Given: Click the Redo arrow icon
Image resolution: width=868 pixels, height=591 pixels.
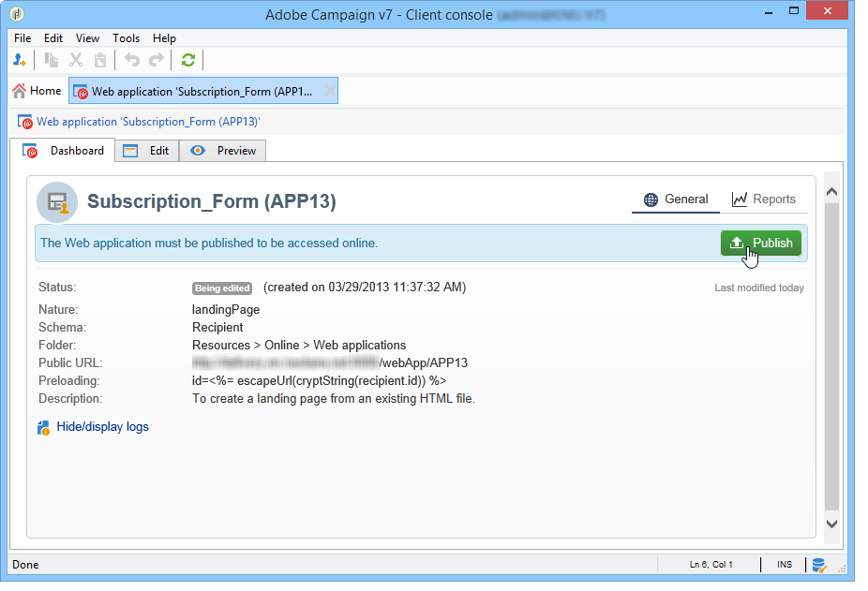Looking at the screenshot, I should pos(157,60).
